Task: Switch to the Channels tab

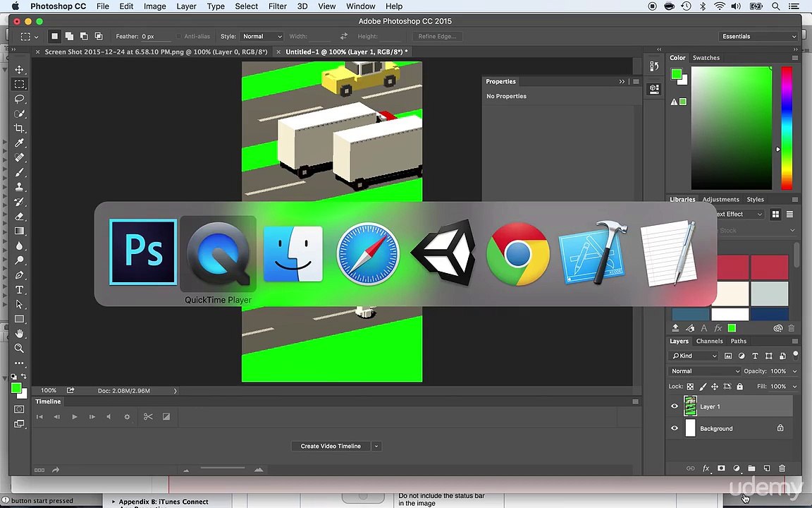Action: point(709,341)
